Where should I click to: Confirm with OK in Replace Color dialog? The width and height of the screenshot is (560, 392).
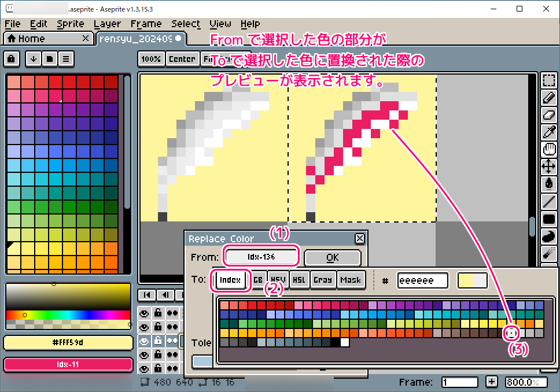[332, 256]
